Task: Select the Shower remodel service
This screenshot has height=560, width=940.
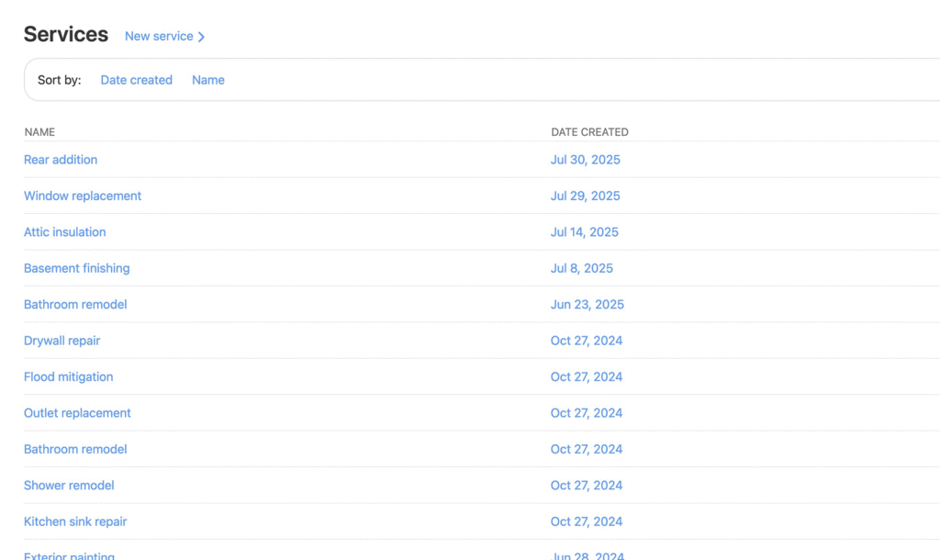Action: tap(69, 486)
